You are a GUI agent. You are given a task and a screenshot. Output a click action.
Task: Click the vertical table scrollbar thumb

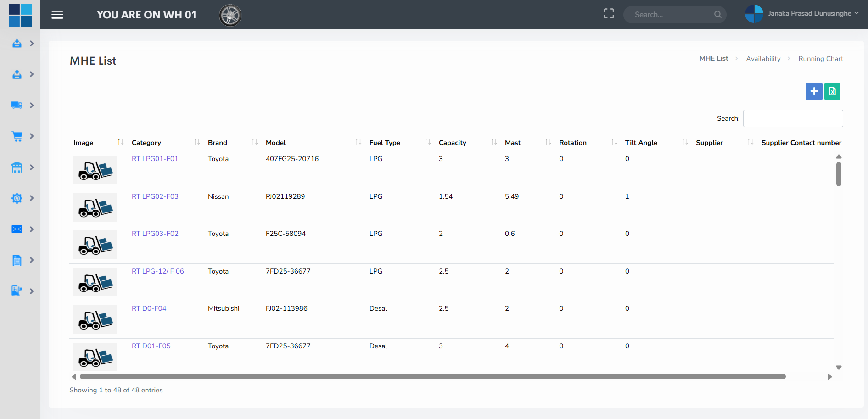(x=839, y=174)
